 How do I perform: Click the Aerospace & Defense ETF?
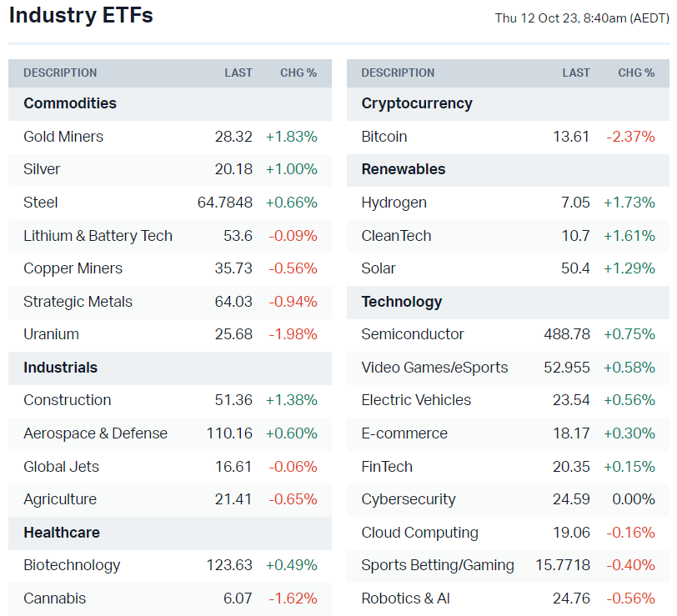click(95, 433)
